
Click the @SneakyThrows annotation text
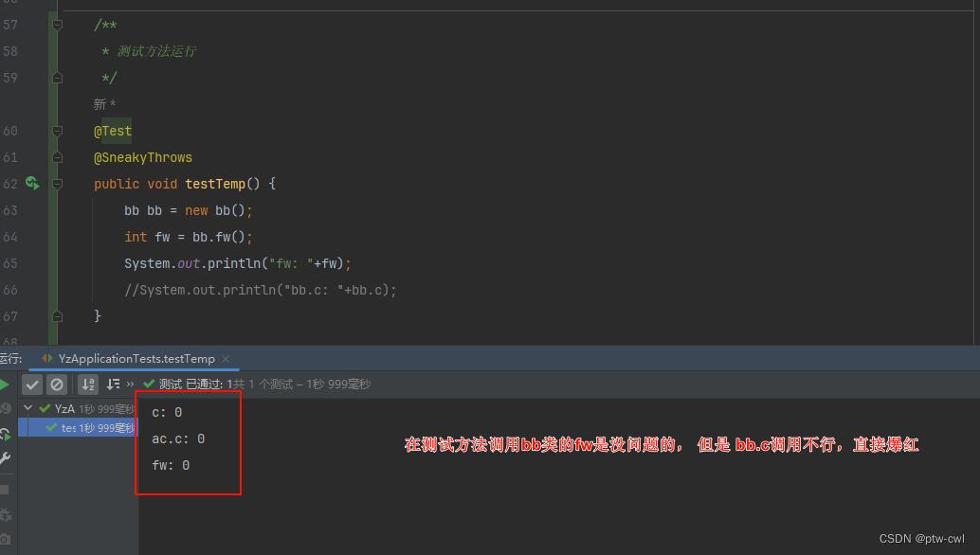(x=142, y=157)
